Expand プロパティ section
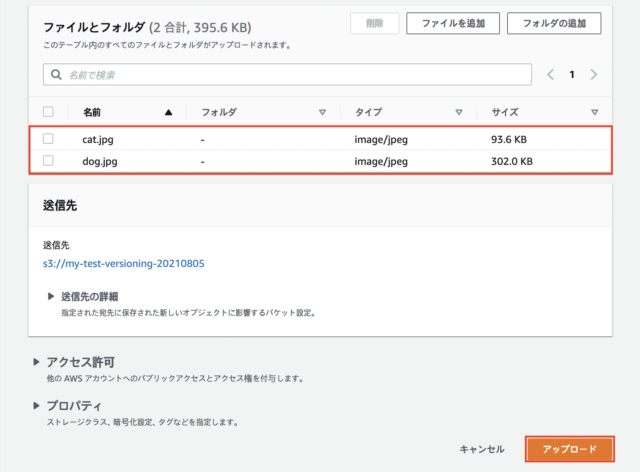The image size is (640, 472). click(36, 405)
